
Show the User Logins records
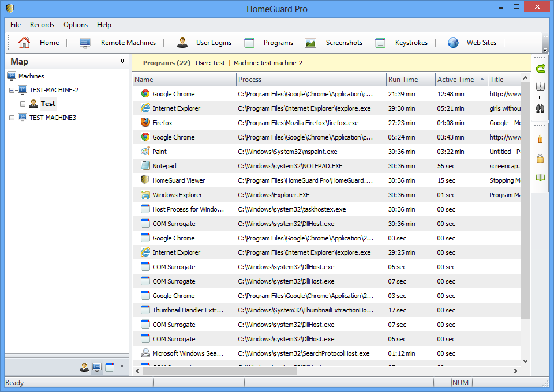(204, 43)
